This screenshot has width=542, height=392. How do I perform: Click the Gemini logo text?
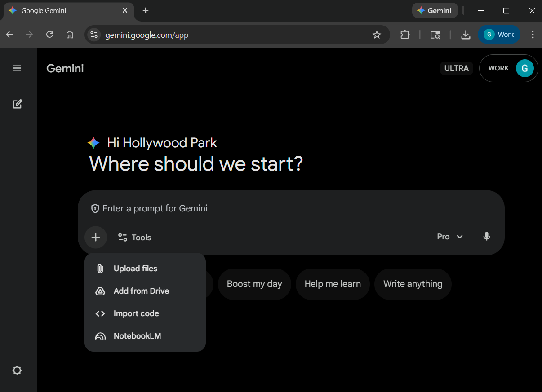pos(65,68)
